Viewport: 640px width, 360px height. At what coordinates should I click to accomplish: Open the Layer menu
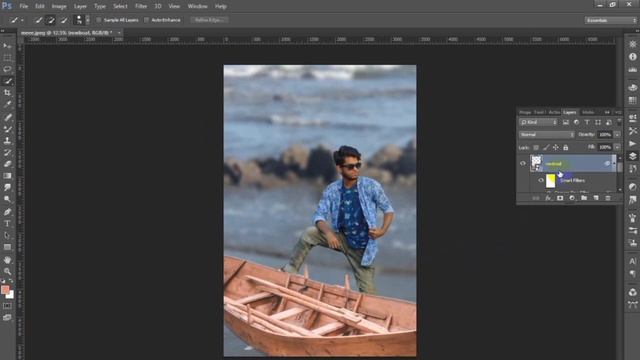click(x=80, y=6)
